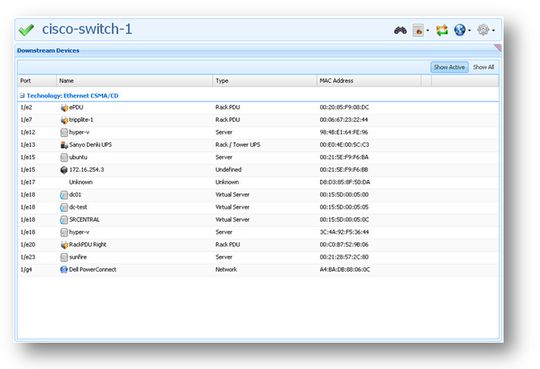Open the report document icon

[x=418, y=30]
